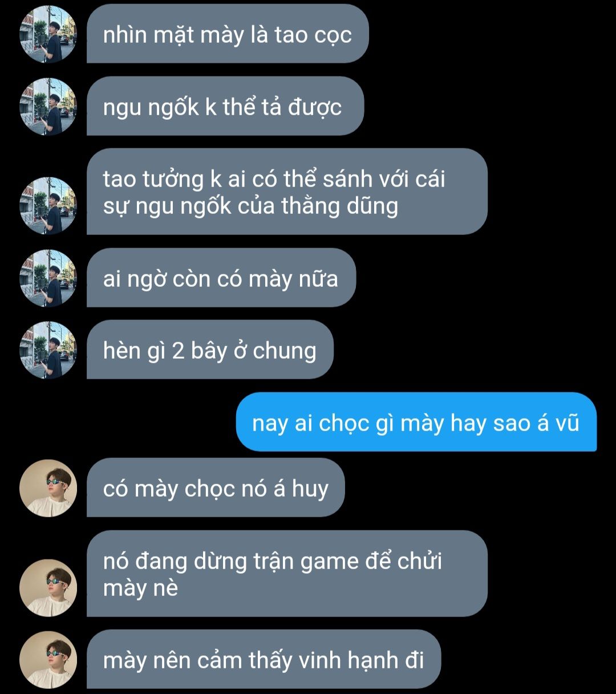
Task: Tap the "ngu ngốk k thể tả được" bubble
Action: pos(225,107)
